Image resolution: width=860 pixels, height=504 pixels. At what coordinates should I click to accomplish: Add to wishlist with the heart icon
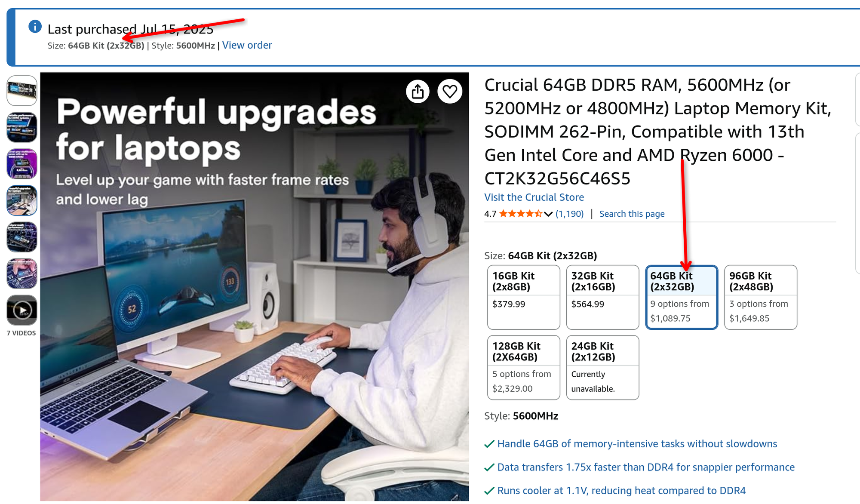[x=450, y=91]
